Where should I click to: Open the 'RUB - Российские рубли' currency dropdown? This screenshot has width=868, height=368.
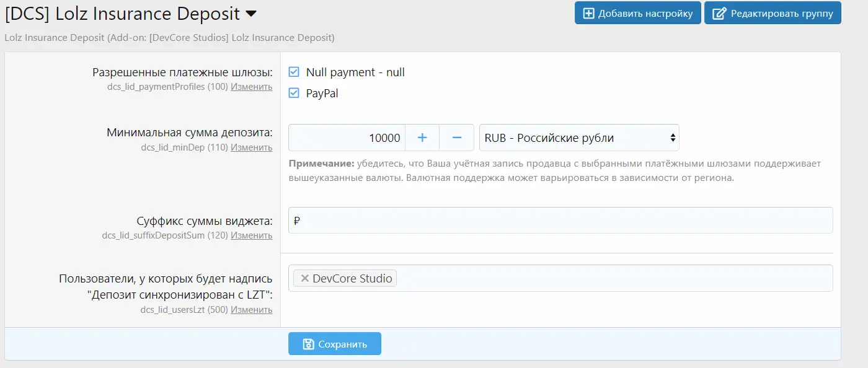tap(579, 138)
